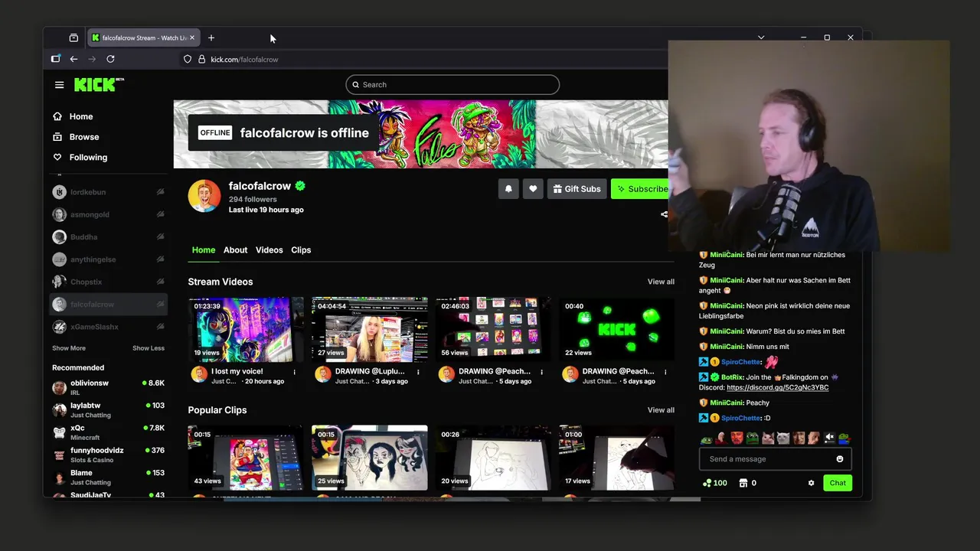
Task: Click the Send a message chat field
Action: coord(768,459)
